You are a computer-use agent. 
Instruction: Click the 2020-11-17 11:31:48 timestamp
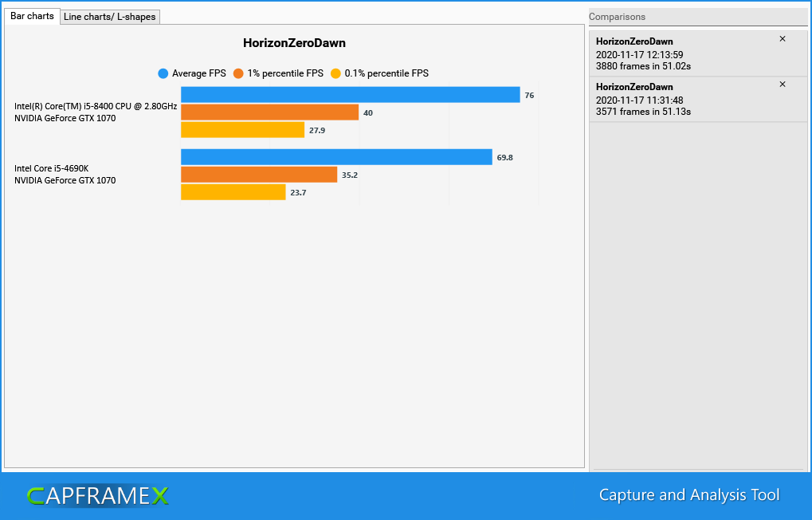[x=640, y=100]
